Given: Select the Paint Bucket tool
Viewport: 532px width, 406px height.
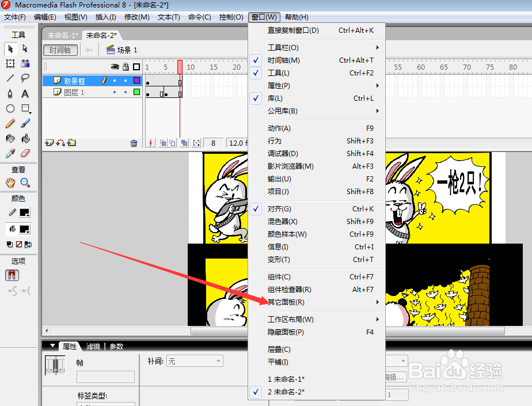Looking at the screenshot, I should 25,138.
